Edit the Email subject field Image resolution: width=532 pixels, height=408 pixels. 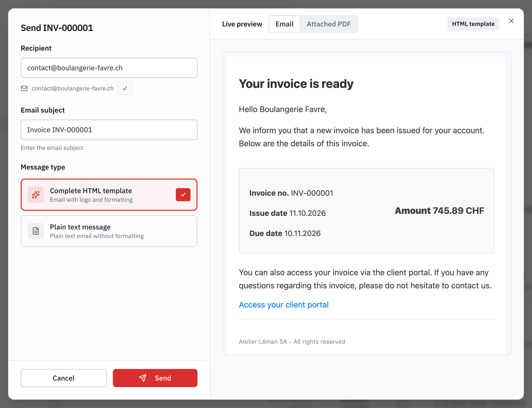coord(109,130)
